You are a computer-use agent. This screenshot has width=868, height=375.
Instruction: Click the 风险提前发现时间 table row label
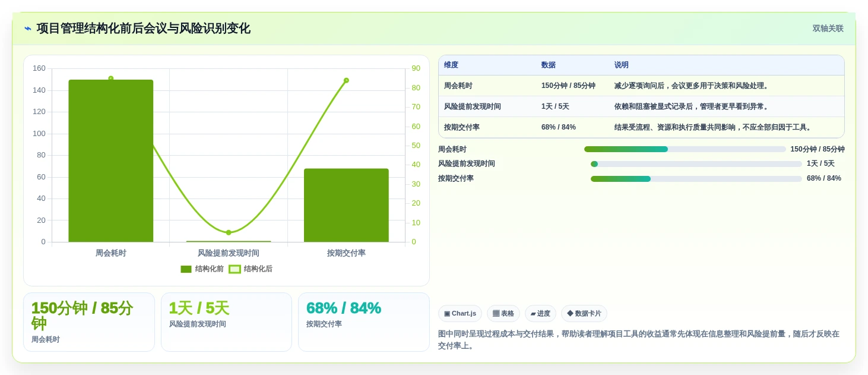473,106
